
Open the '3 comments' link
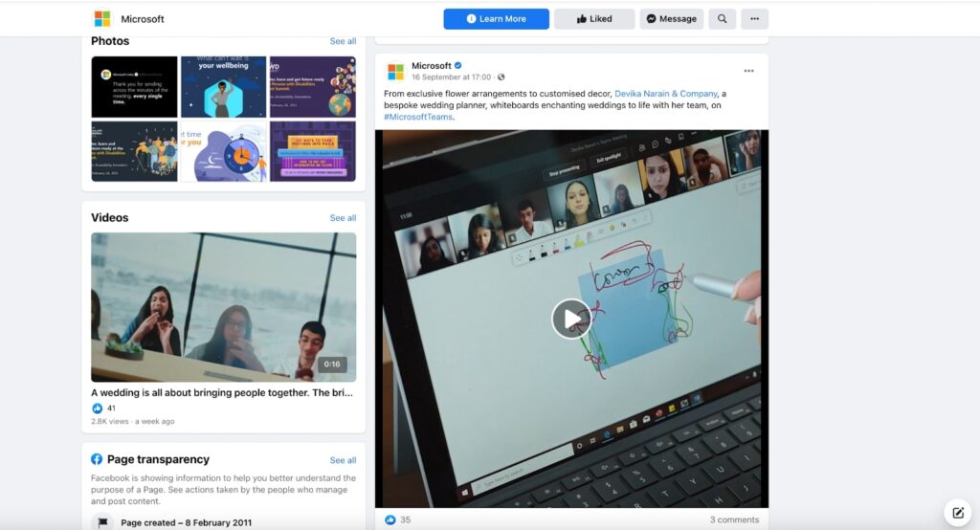click(734, 520)
